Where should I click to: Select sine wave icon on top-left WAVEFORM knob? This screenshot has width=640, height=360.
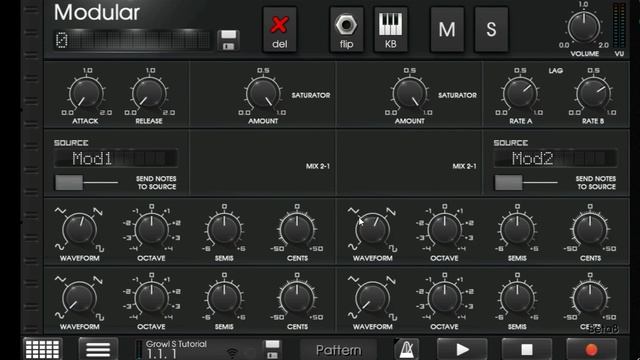click(x=60, y=247)
